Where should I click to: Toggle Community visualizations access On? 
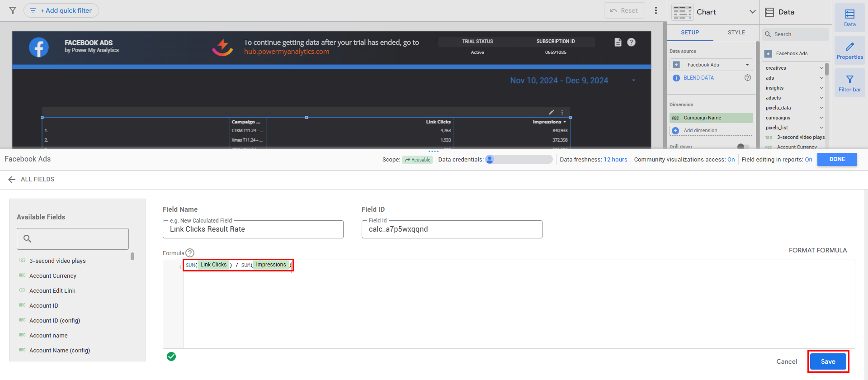tap(731, 160)
